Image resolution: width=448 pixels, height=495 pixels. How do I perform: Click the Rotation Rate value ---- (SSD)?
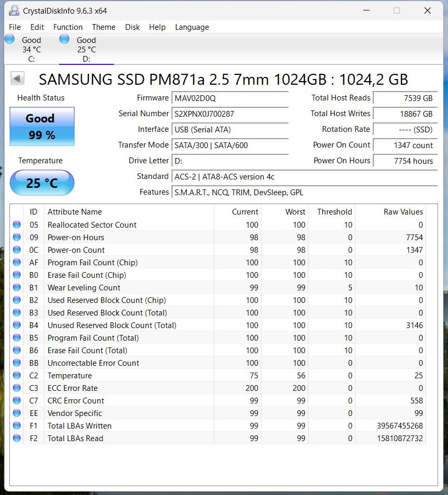[405, 129]
